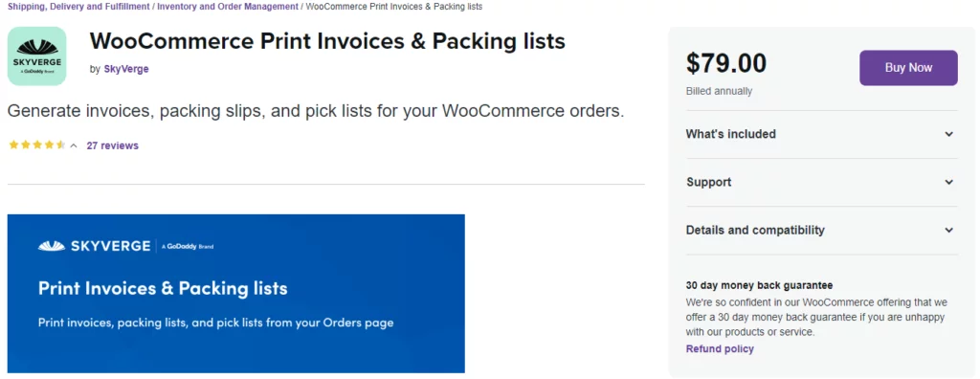Image resolution: width=980 pixels, height=379 pixels.
Task: Click the chevron beside Support
Action: tap(948, 182)
